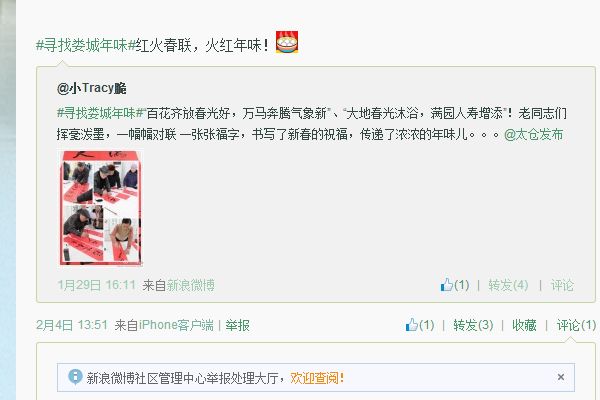Like the repost via its thumbs-up icon
The height and width of the screenshot is (400, 600).
(x=412, y=325)
